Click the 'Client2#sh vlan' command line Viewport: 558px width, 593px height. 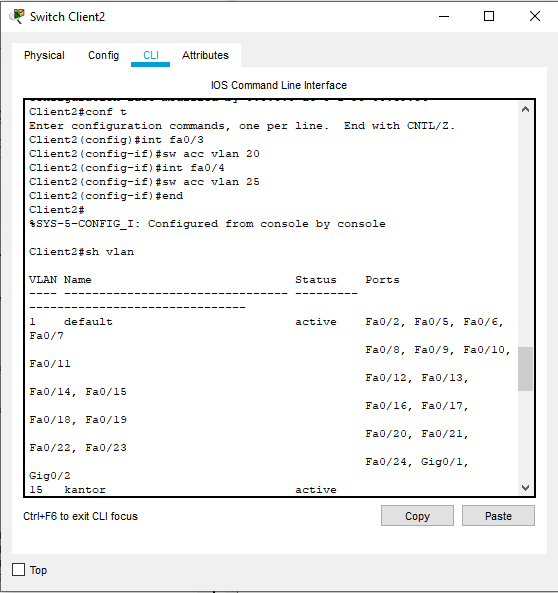coord(81,252)
